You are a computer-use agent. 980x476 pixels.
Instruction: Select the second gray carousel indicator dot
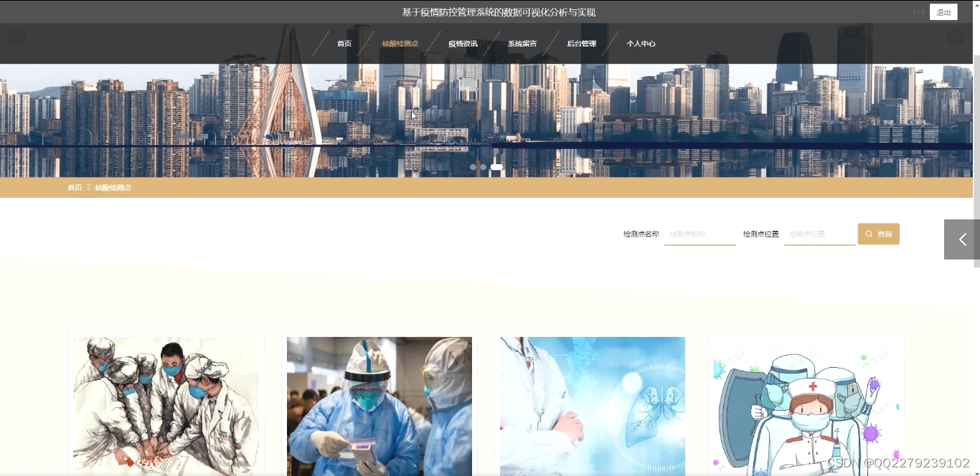tap(484, 167)
